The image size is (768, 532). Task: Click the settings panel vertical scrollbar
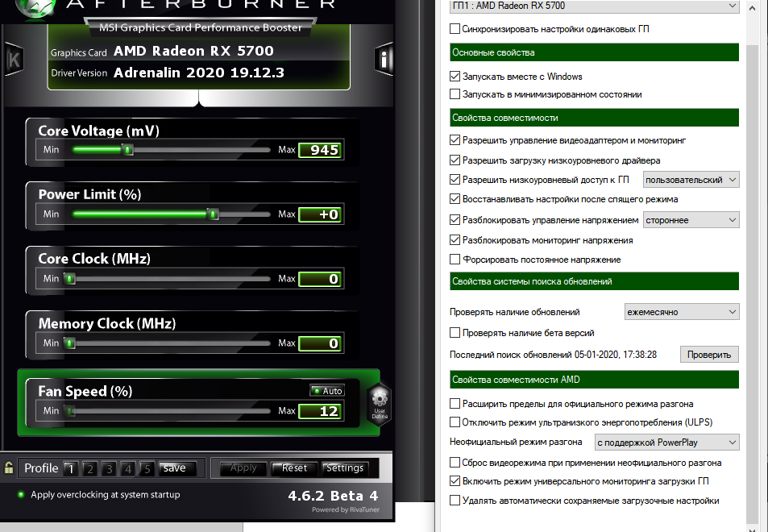click(x=753, y=284)
